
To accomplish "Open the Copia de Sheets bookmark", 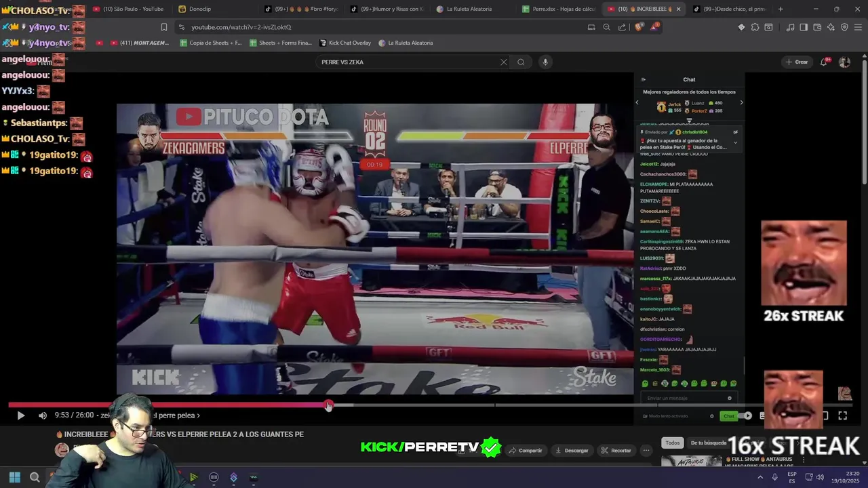I will pyautogui.click(x=211, y=43).
